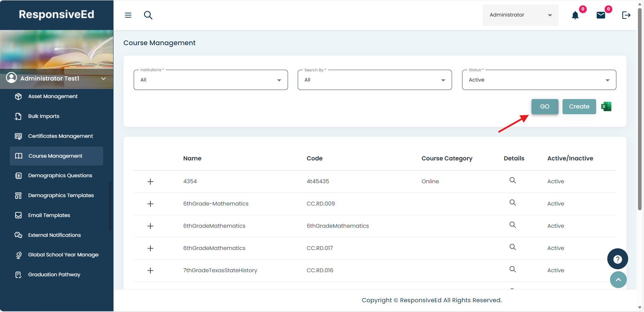Open the search magnifier in header
Image resolution: width=644 pixels, height=312 pixels.
coord(148,15)
